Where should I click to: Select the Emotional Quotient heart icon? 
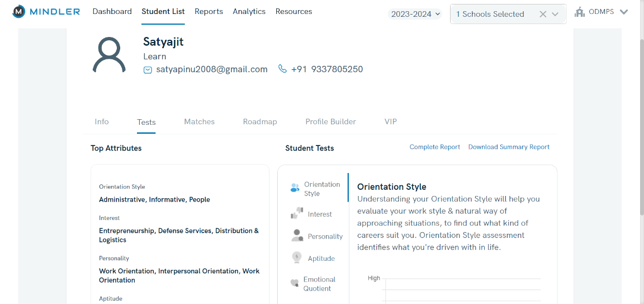coord(295,283)
